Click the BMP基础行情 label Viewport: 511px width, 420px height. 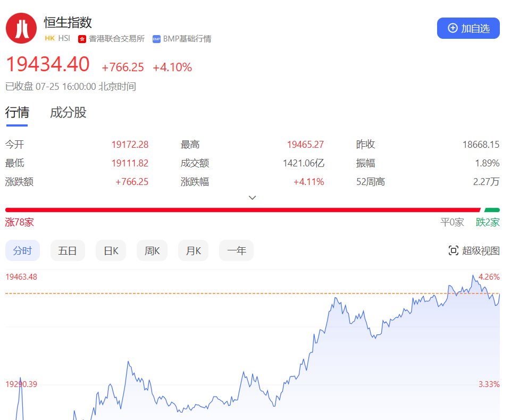click(187, 39)
